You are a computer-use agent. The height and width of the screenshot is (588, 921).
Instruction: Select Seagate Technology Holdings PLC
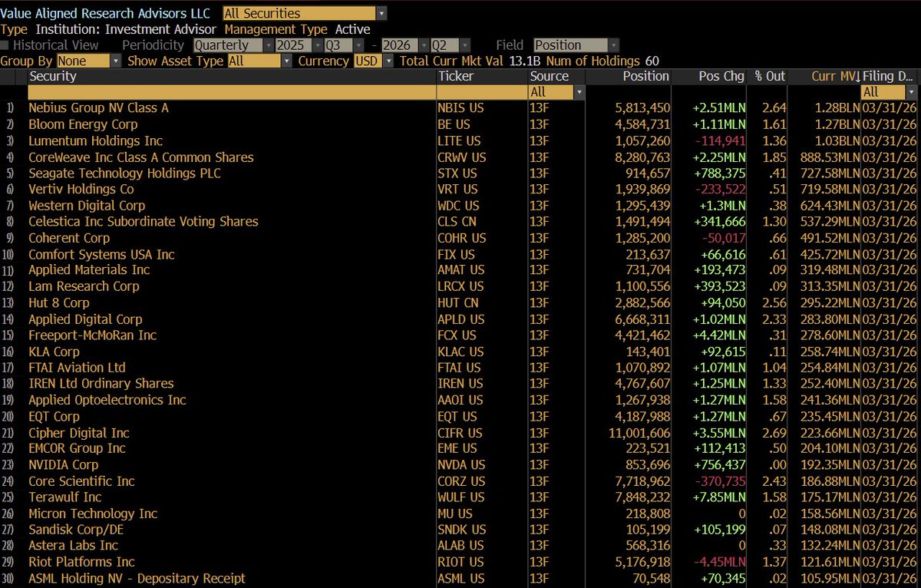[x=124, y=173]
